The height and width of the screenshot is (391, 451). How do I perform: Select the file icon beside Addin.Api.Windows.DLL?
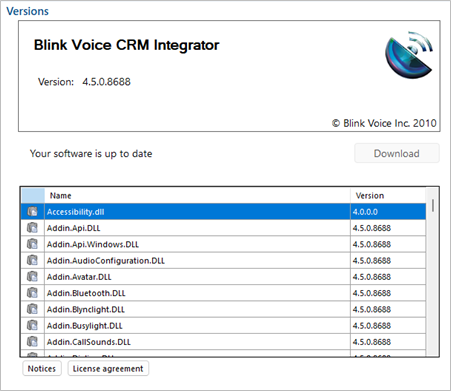[32, 244]
